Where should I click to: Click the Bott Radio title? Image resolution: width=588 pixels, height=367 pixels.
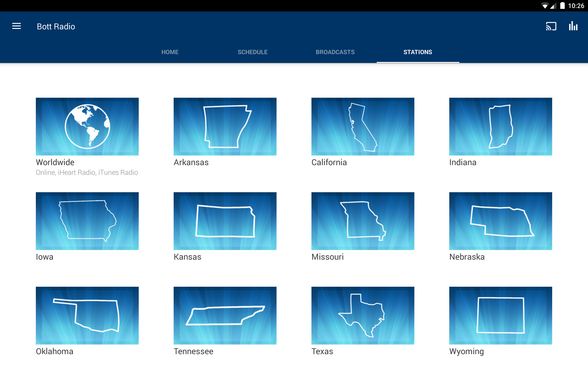pos(56,26)
